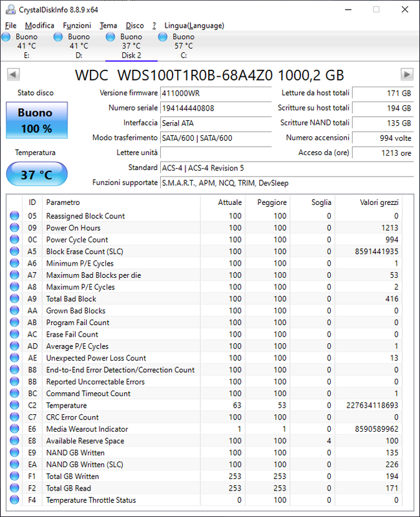The image size is (420, 517).
Task: Click the Scritture NAND totali value 135 GB
Action: click(383, 123)
